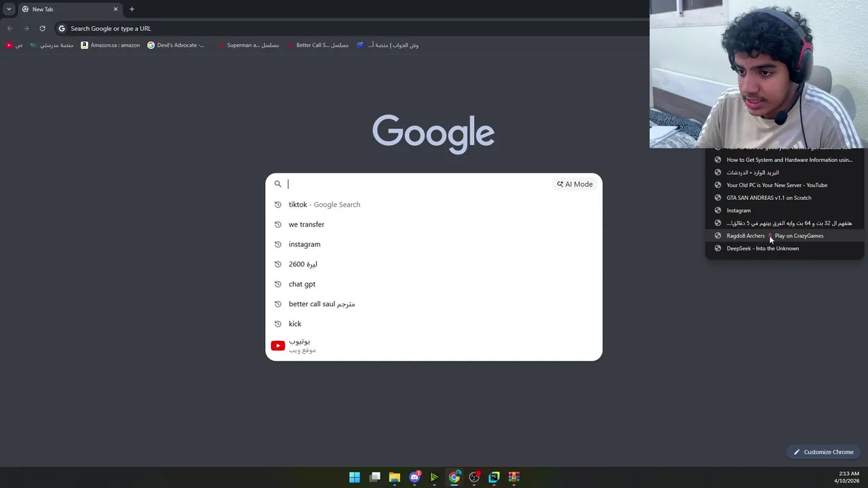The image size is (868, 488).
Task: Open Your Old PC is Your New Server entry
Action: 785,185
